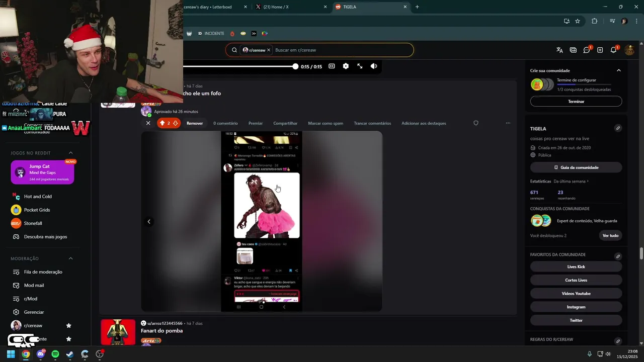
Task: Open Instagram favorite link
Action: point(576,307)
